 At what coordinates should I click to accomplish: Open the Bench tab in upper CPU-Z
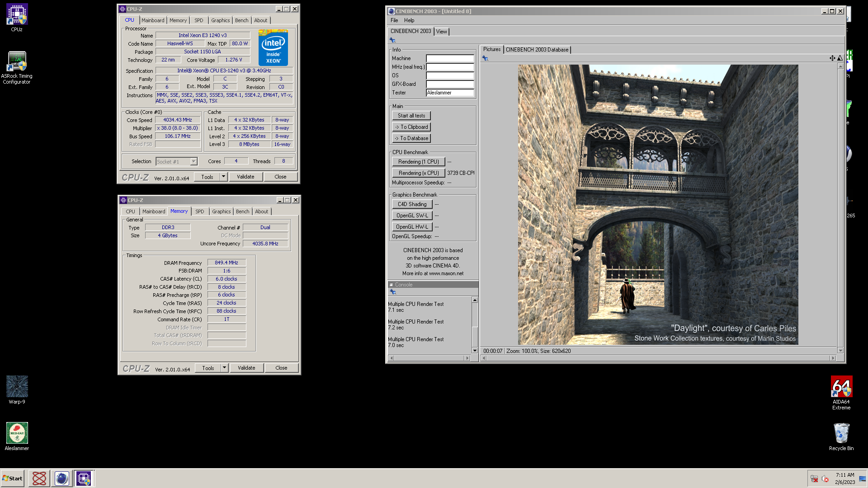pyautogui.click(x=241, y=20)
